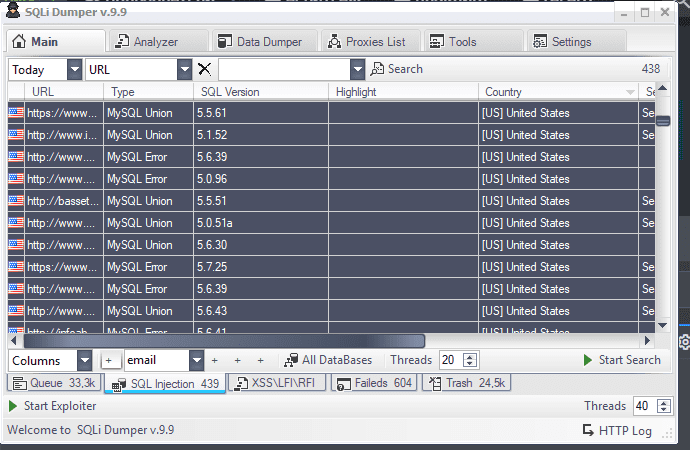Open the HTTP Log
The image size is (690, 450).
tap(617, 430)
